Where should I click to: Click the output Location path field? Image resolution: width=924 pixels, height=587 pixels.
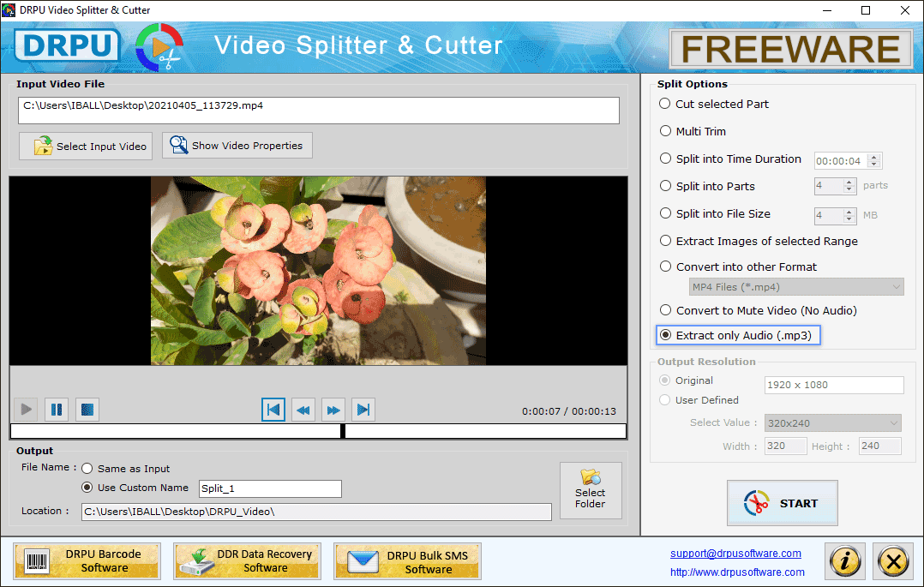315,512
